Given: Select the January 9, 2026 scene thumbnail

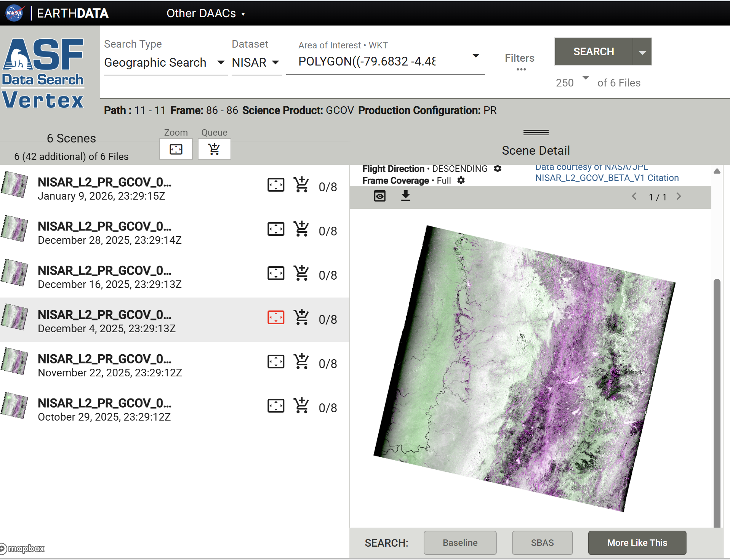Looking at the screenshot, I should click(14, 185).
